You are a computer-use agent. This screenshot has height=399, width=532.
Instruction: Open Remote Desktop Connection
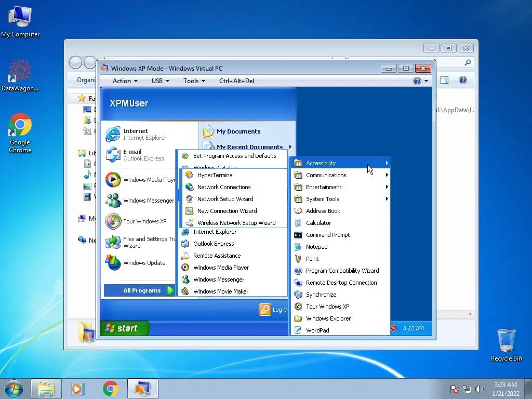pyautogui.click(x=341, y=282)
